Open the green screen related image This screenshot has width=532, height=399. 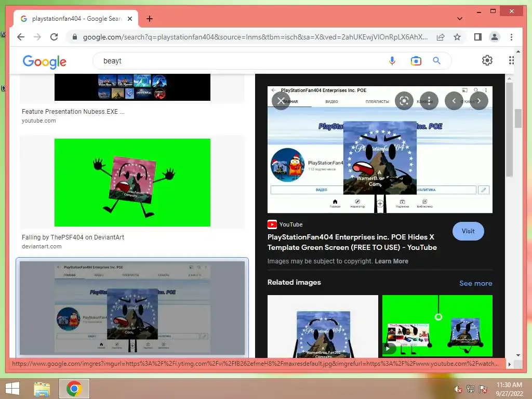point(437,326)
